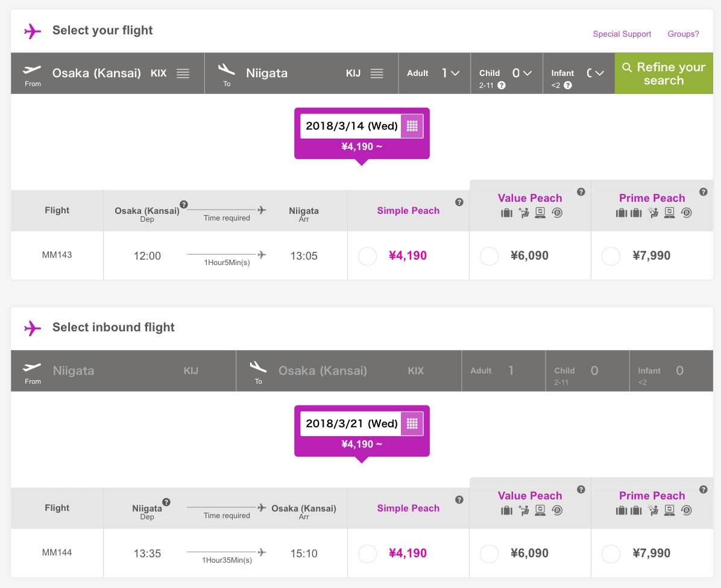This screenshot has width=721, height=588.
Task: Click flight number MM143
Action: tap(57, 255)
